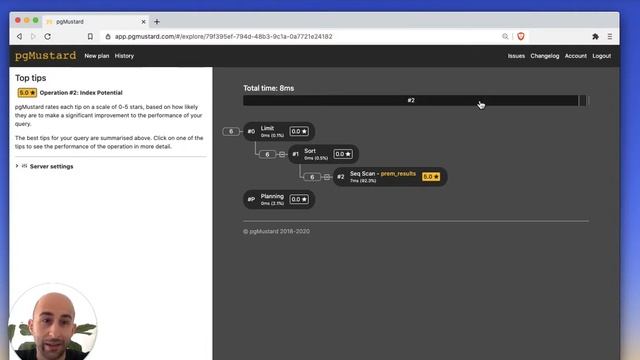Expand the Server settings section
This screenshot has width=640, height=360.
click(44, 166)
